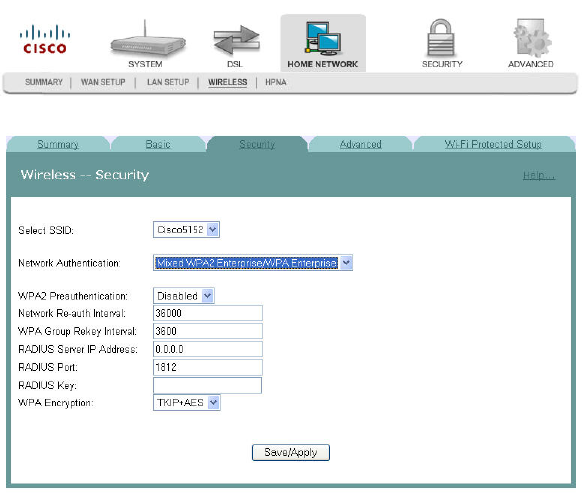Open the Security padlock icon

point(441,38)
